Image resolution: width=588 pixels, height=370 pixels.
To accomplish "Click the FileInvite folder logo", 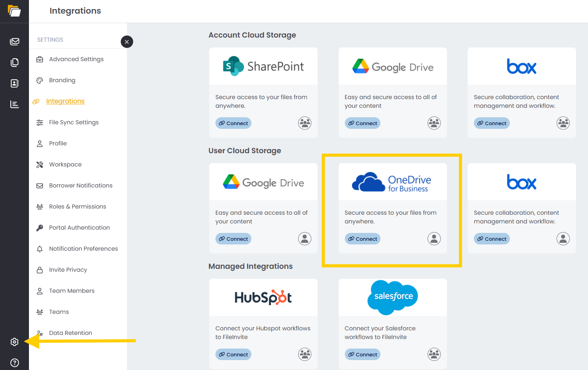I will point(14,11).
